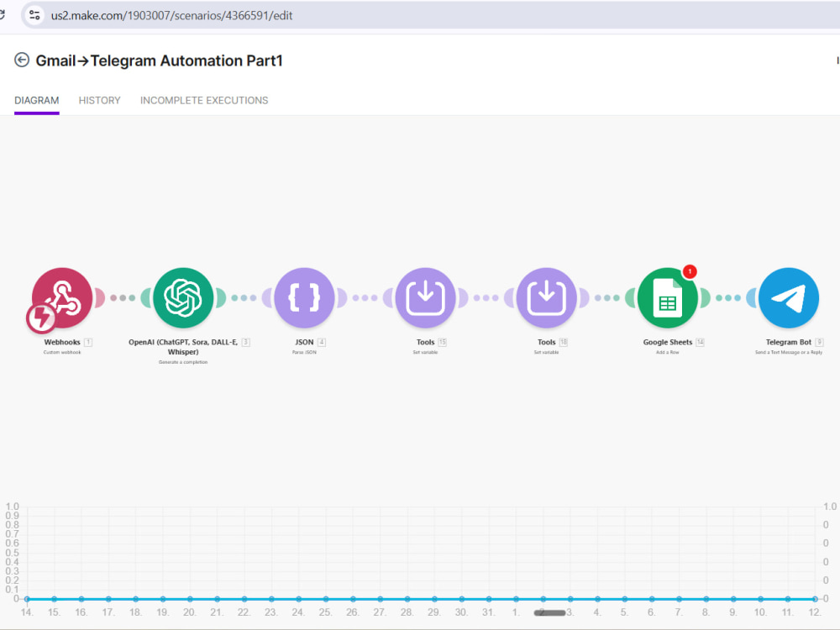Image resolution: width=840 pixels, height=630 pixels.
Task: Click the chart data point at day 12
Action: pos(815,599)
